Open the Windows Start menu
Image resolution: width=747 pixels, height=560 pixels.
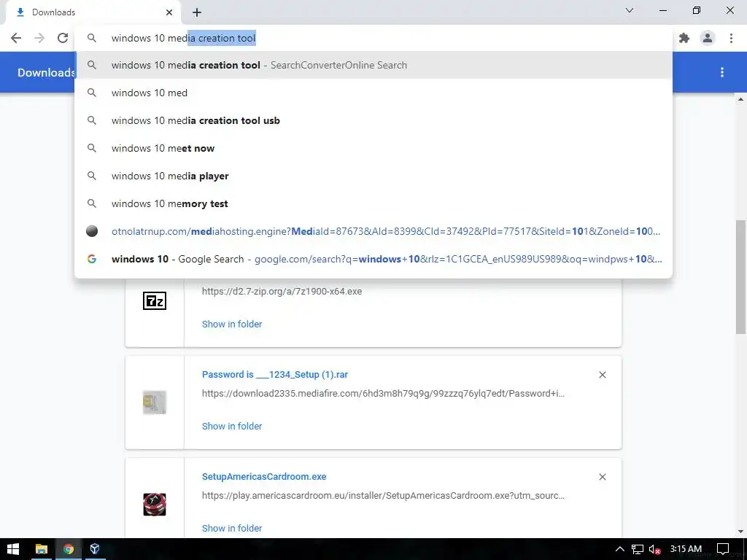13,549
